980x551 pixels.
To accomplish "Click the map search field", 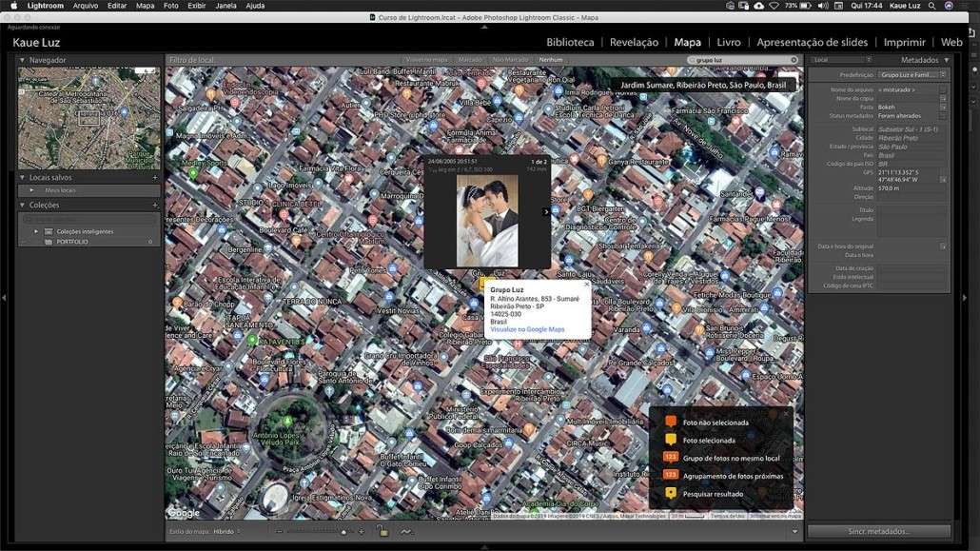I will [x=742, y=60].
